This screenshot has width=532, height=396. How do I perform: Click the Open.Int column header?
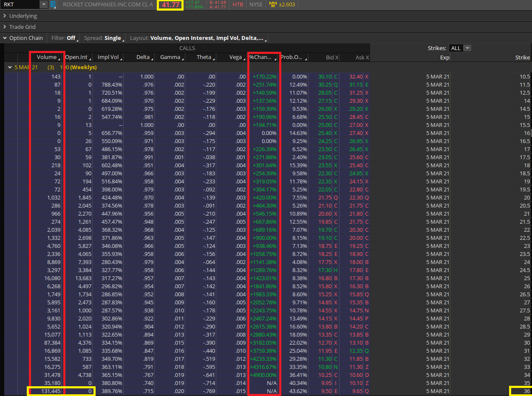tap(77, 57)
